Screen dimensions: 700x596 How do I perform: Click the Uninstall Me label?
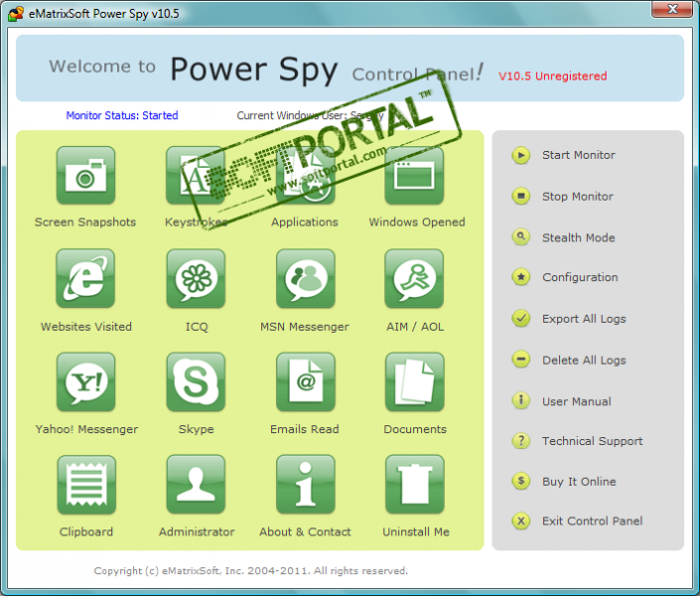click(416, 531)
